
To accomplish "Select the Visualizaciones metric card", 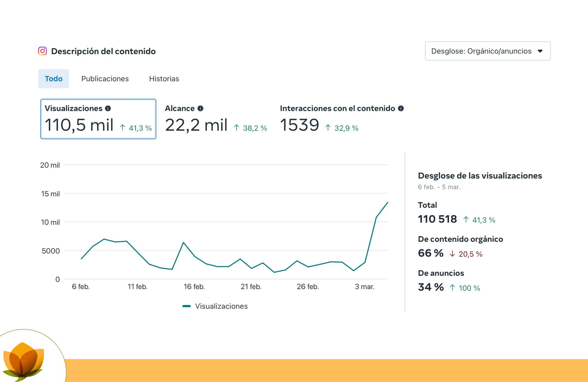I will pyautogui.click(x=98, y=119).
